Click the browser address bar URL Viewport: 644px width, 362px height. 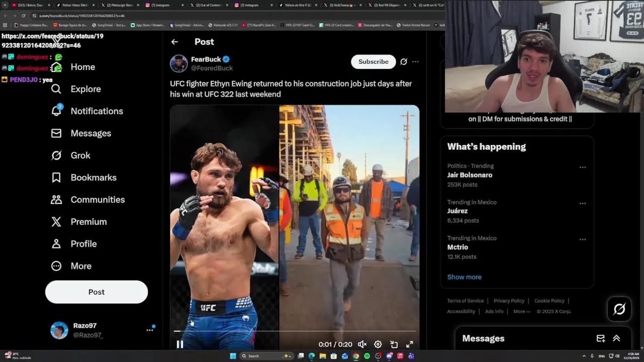82,16
